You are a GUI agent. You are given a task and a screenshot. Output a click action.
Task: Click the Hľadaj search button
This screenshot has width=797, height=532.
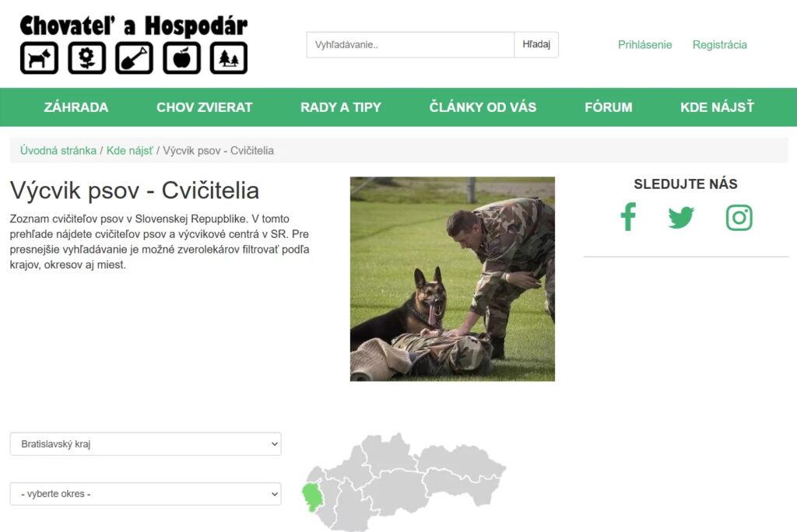pyautogui.click(x=536, y=44)
